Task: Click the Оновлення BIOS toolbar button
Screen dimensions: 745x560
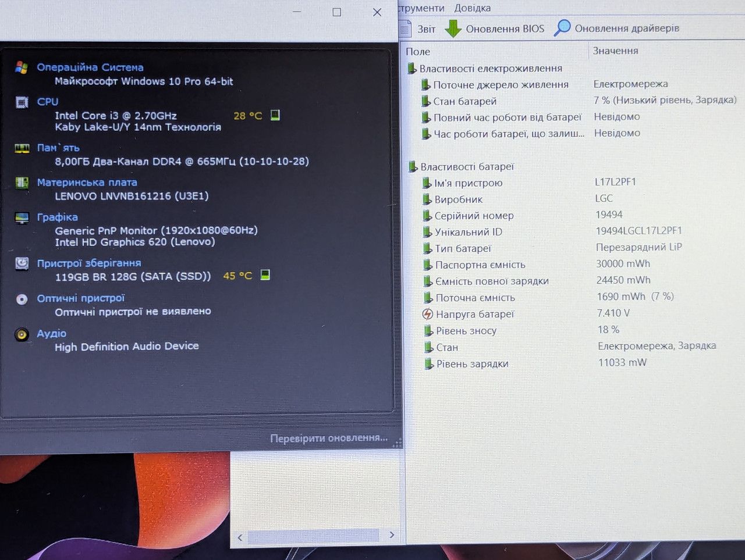Action: [495, 28]
